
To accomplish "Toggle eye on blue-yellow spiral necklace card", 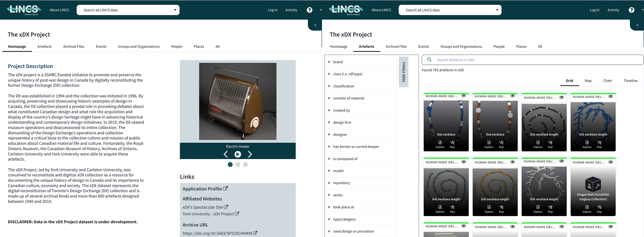I will [x=464, y=162].
